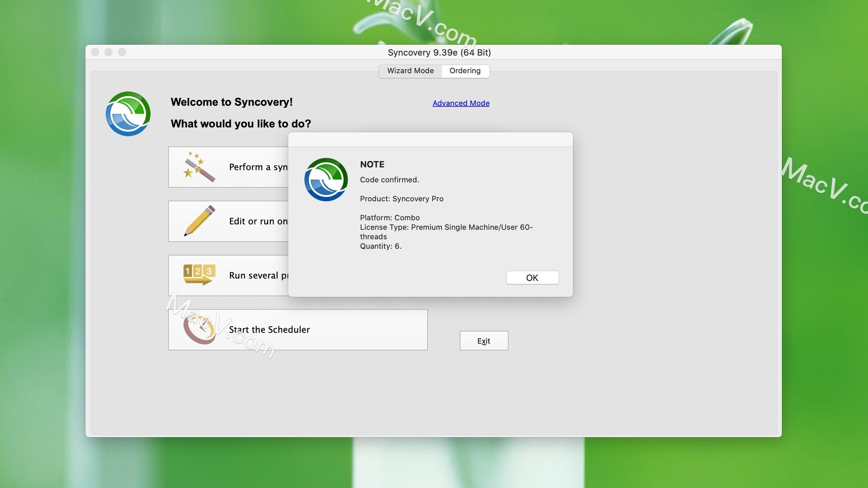Click the Syncovery logo in NOTE dialog
This screenshot has width=868, height=488.
[x=326, y=179]
